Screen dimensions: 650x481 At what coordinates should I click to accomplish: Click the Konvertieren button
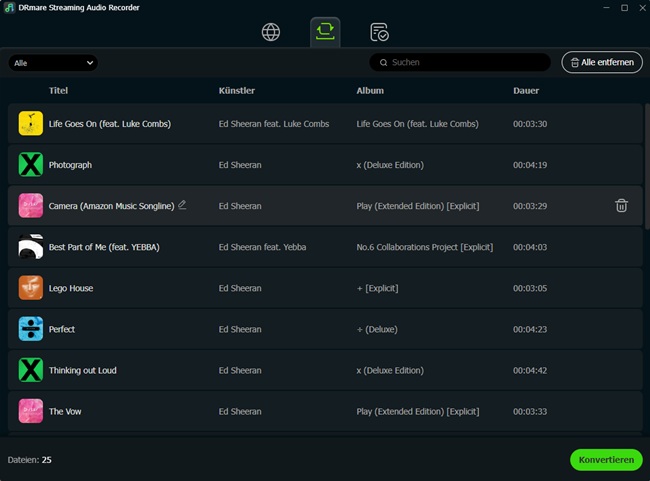pos(606,459)
